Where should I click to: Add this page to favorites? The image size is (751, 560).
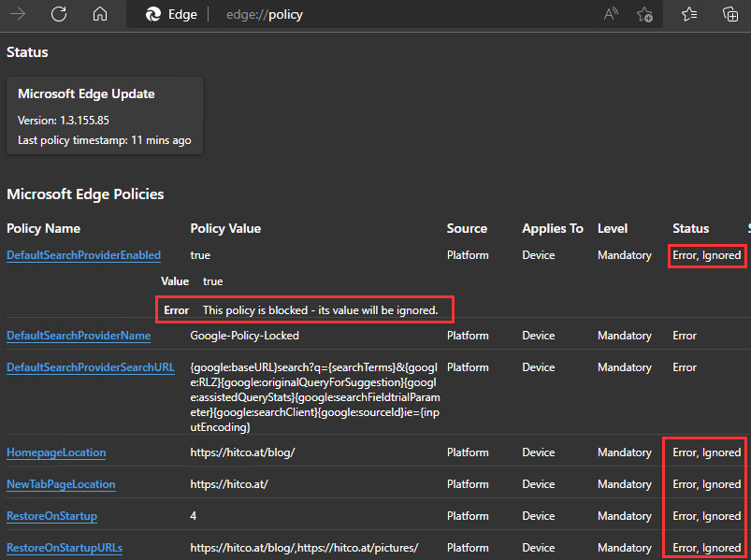point(644,14)
